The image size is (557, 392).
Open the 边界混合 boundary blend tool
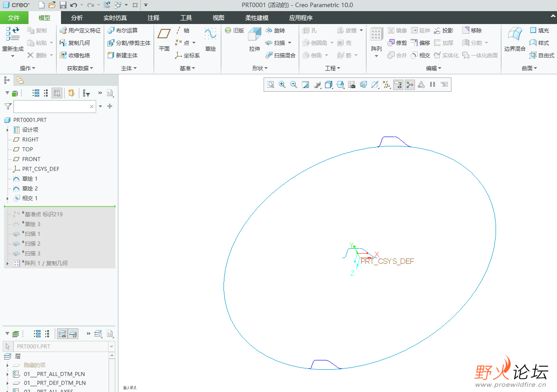(x=515, y=39)
